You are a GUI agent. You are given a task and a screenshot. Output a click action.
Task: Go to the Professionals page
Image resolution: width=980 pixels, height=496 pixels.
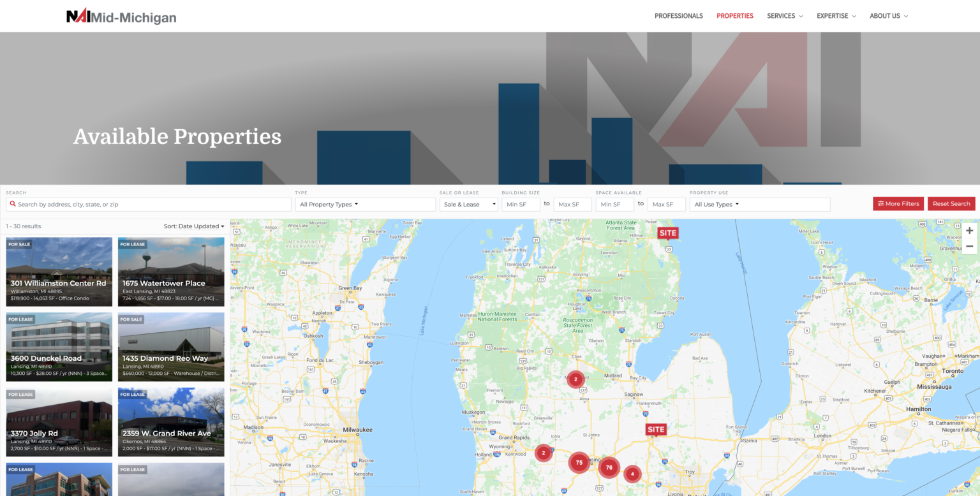click(679, 16)
